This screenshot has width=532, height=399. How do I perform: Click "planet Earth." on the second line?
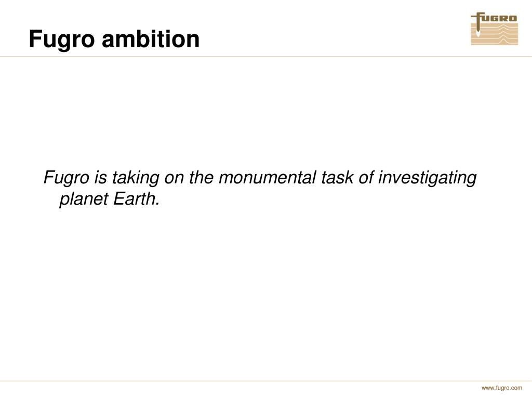[x=110, y=199]
